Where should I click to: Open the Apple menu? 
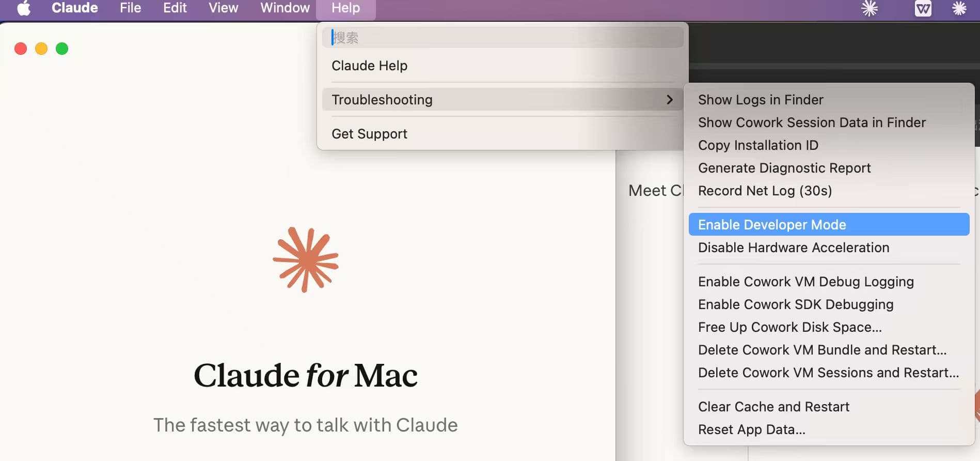coord(24,8)
